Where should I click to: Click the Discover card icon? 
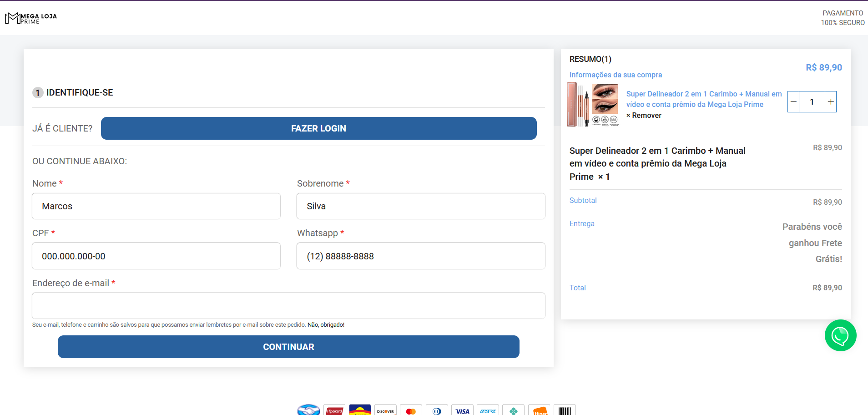[385, 410]
